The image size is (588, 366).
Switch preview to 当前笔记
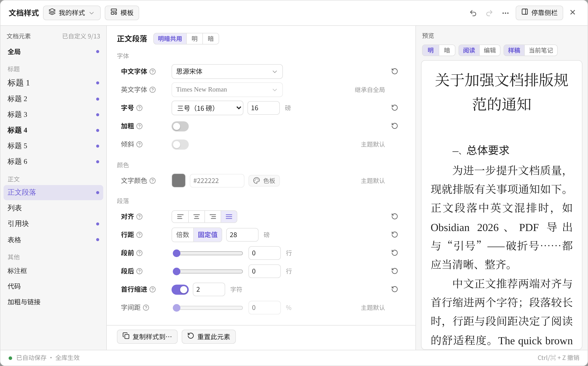pos(541,50)
